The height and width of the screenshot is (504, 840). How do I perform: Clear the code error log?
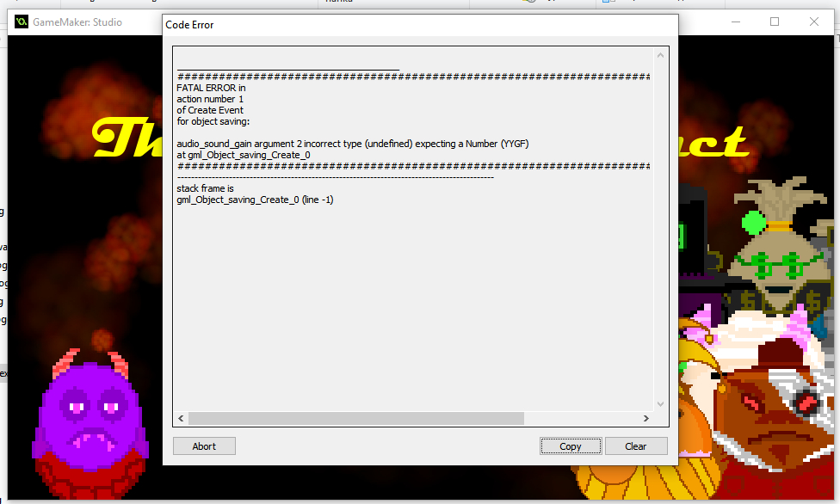pos(636,446)
